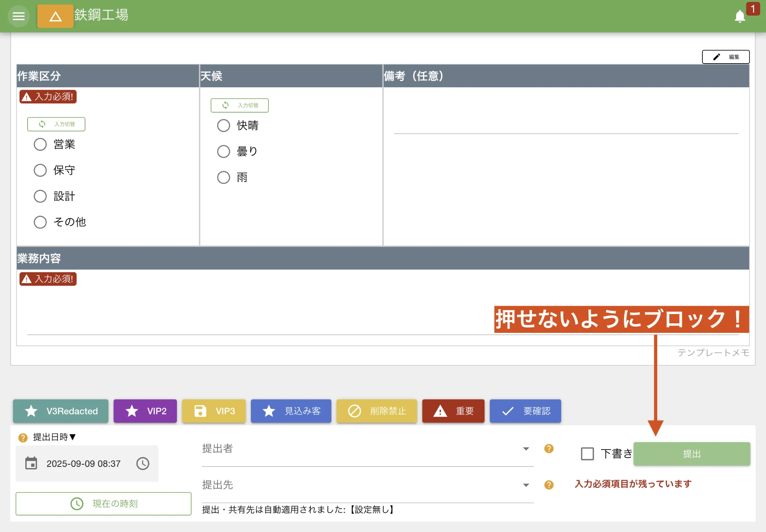Click the refresh icon on 作業区分 入力切替
The width and height of the screenshot is (766, 532).
coord(42,124)
